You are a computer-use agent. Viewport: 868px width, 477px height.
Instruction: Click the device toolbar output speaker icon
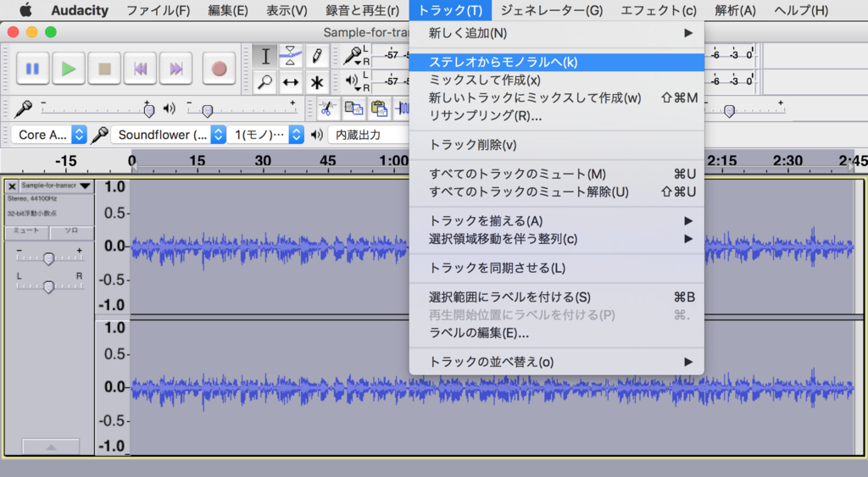[317, 135]
